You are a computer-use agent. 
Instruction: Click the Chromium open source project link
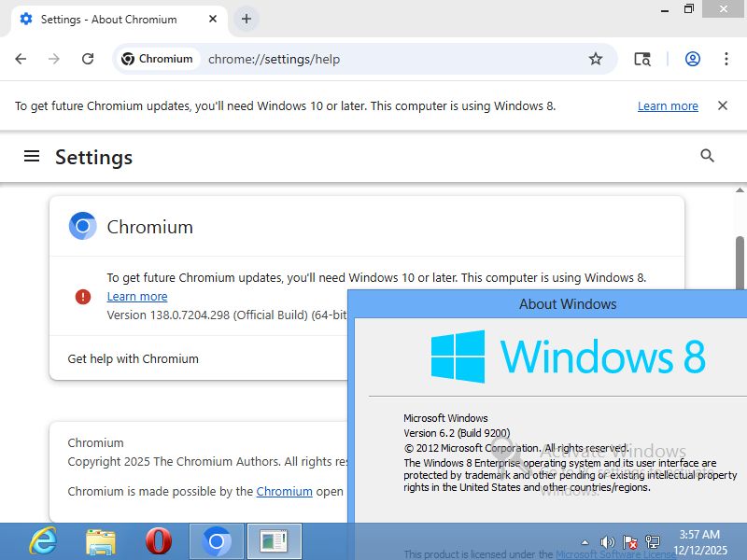(x=285, y=491)
